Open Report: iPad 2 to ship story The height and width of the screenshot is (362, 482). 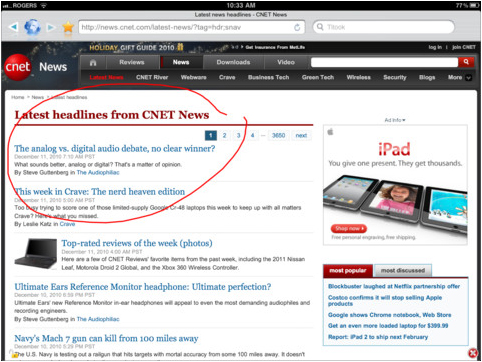378,337
